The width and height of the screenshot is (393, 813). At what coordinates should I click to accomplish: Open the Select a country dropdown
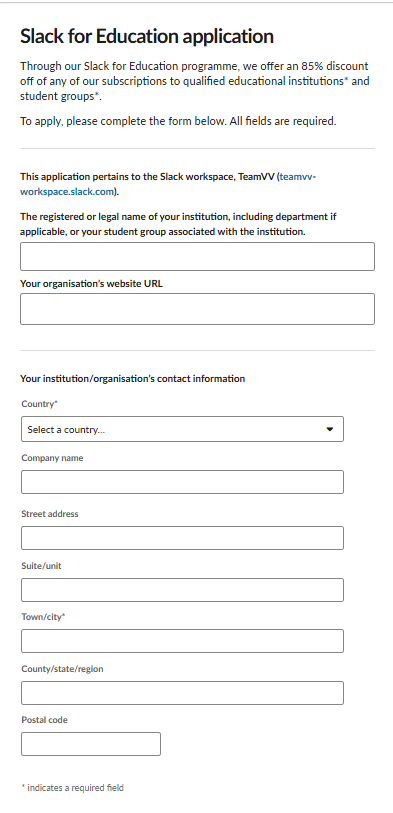pyautogui.click(x=182, y=429)
